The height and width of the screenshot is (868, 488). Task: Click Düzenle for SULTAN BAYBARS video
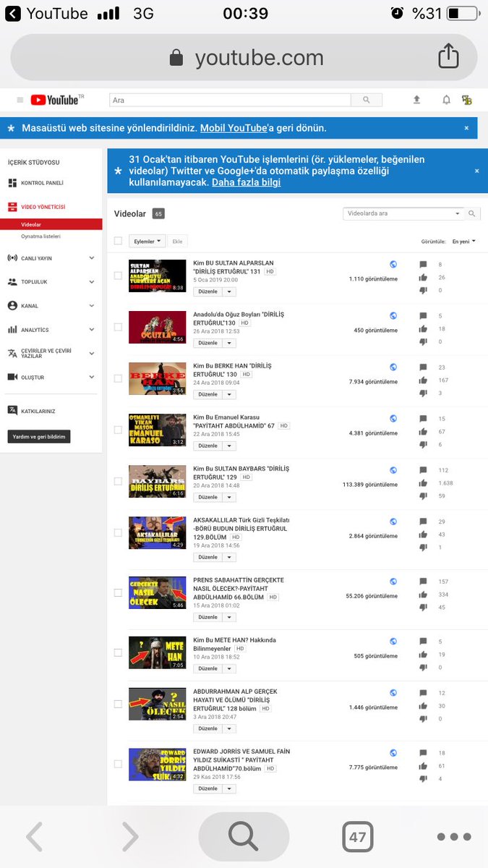point(207,497)
